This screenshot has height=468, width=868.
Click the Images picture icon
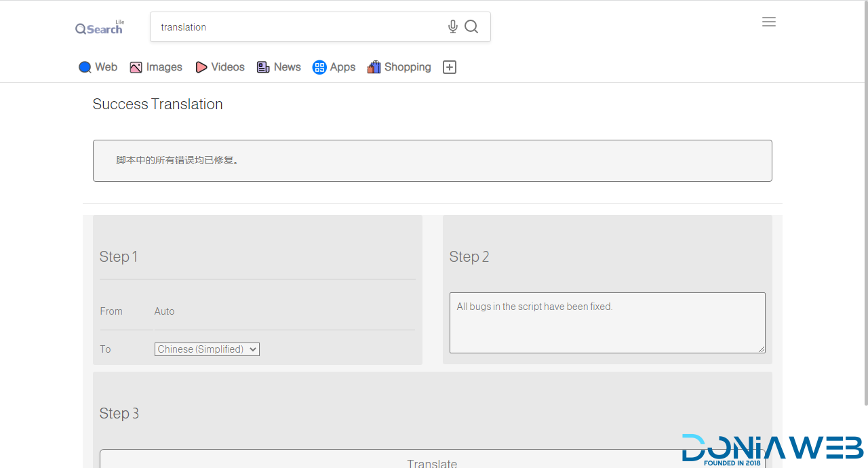(136, 67)
